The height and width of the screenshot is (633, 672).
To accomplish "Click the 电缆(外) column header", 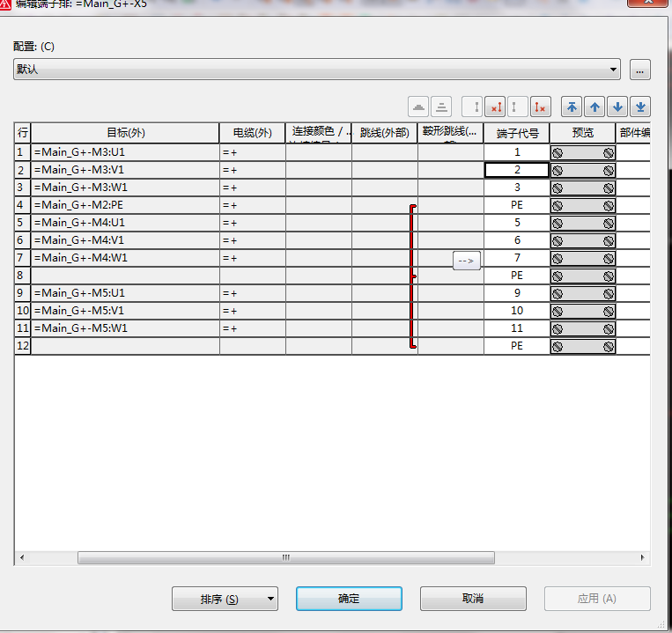I will point(253,133).
